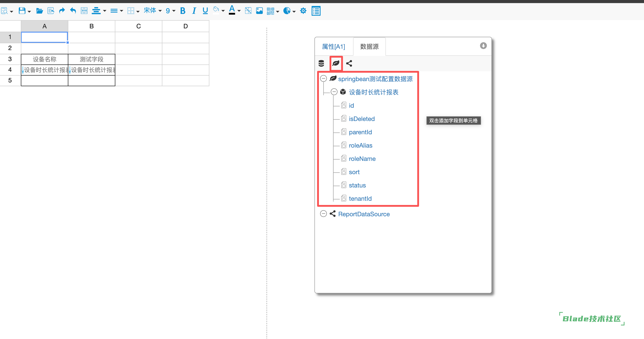Open the horizontal align dropdown arrow
This screenshot has height=339, width=644.
coord(105,11)
